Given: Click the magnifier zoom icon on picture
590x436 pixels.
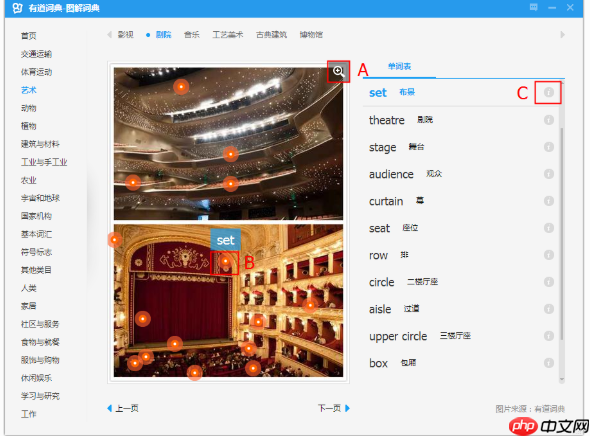Looking at the screenshot, I should 338,71.
